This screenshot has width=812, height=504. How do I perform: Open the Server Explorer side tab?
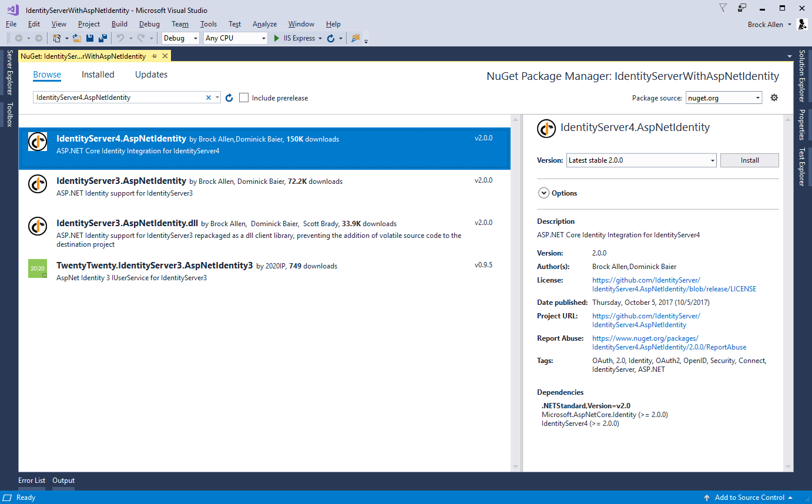[9, 72]
